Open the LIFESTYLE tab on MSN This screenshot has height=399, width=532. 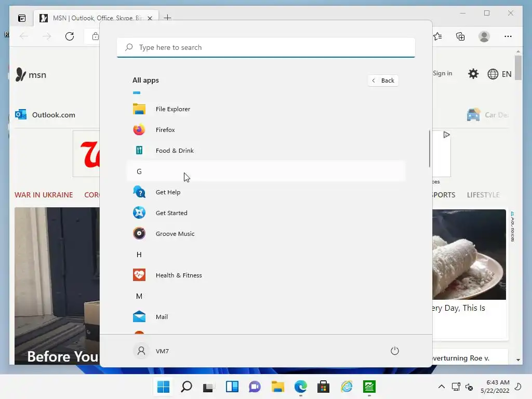[483, 195]
